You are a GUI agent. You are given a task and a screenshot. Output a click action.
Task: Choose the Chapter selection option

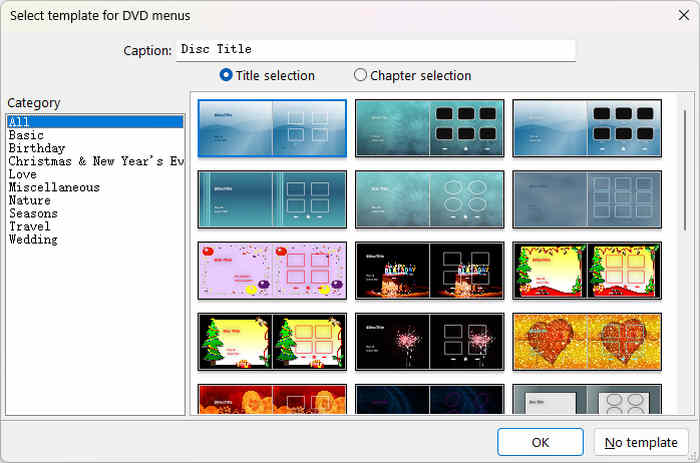tap(361, 75)
